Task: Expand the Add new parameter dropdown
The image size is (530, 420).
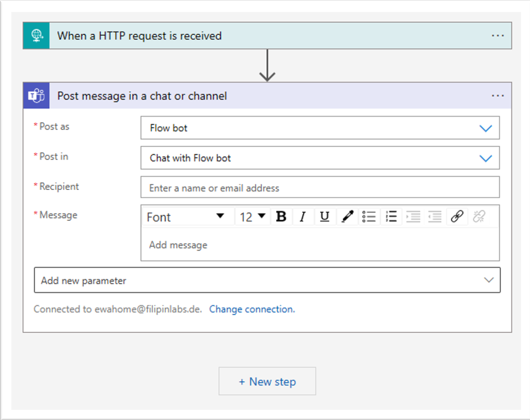Action: (x=488, y=280)
